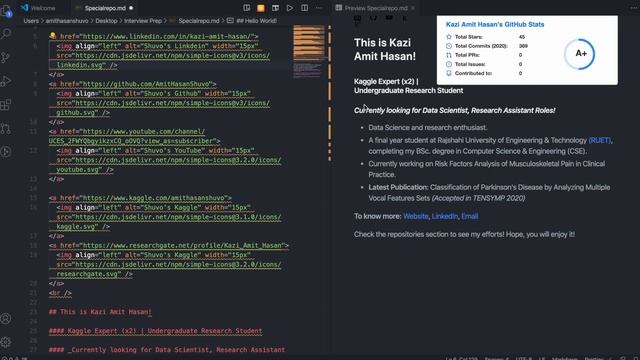Click the lightbulb code action icon
This screenshot has height=360, width=640.
pyautogui.click(x=53, y=36)
